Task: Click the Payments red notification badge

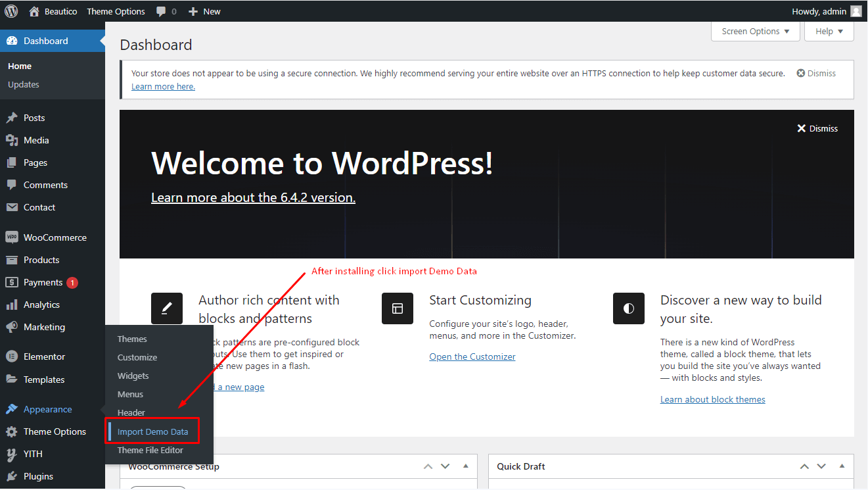Action: [x=72, y=282]
